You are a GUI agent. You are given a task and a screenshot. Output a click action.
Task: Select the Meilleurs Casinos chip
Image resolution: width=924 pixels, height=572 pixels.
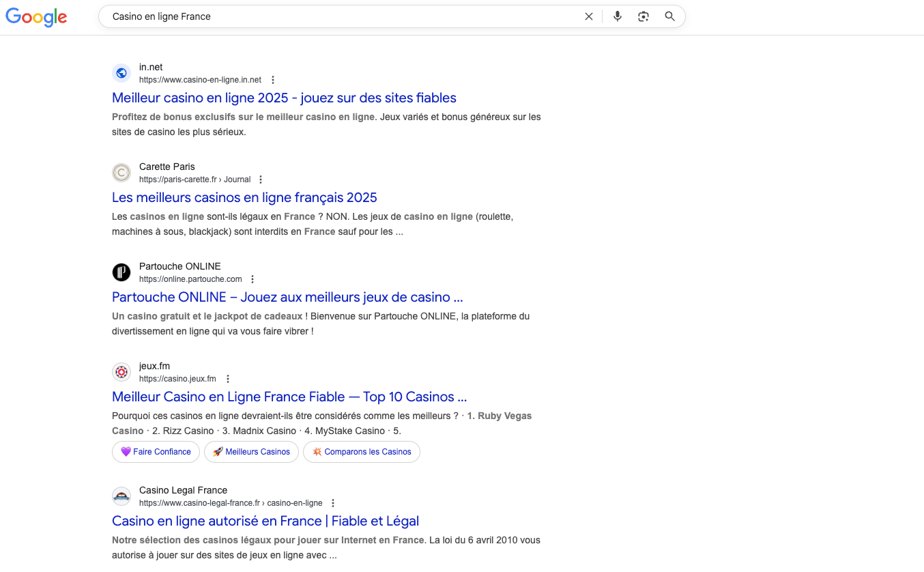point(251,452)
